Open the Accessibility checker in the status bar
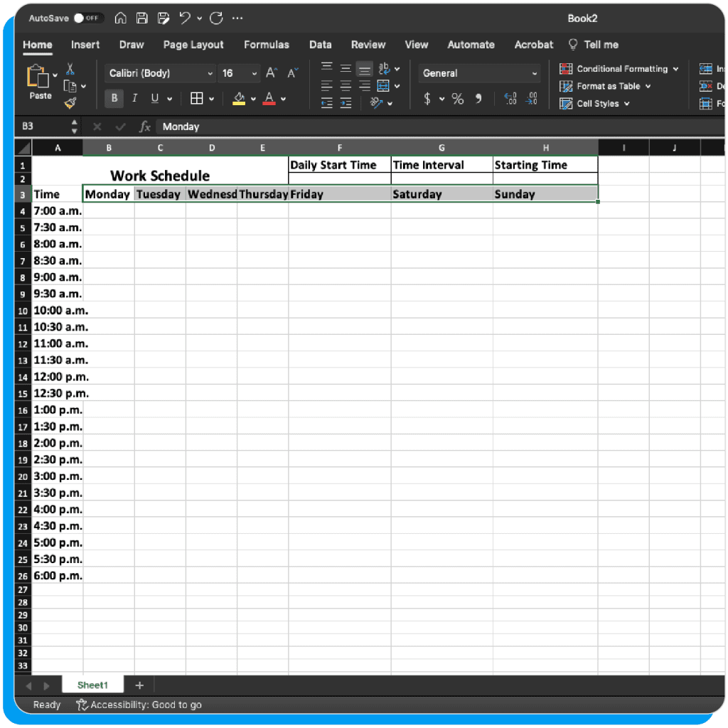This screenshot has width=728, height=728. tap(139, 705)
